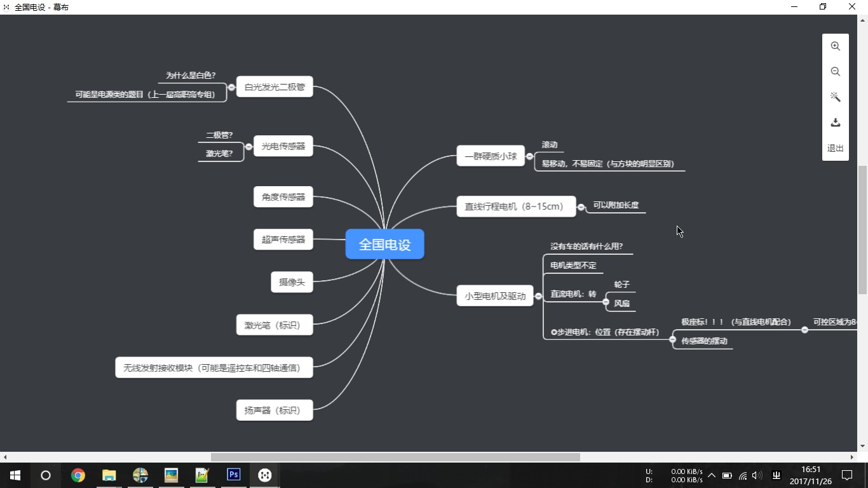Open Photoshop from the taskbar

(x=234, y=475)
